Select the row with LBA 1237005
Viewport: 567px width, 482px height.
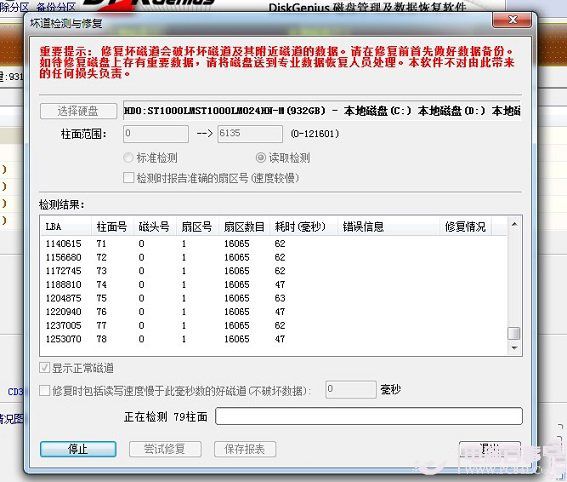click(274, 325)
